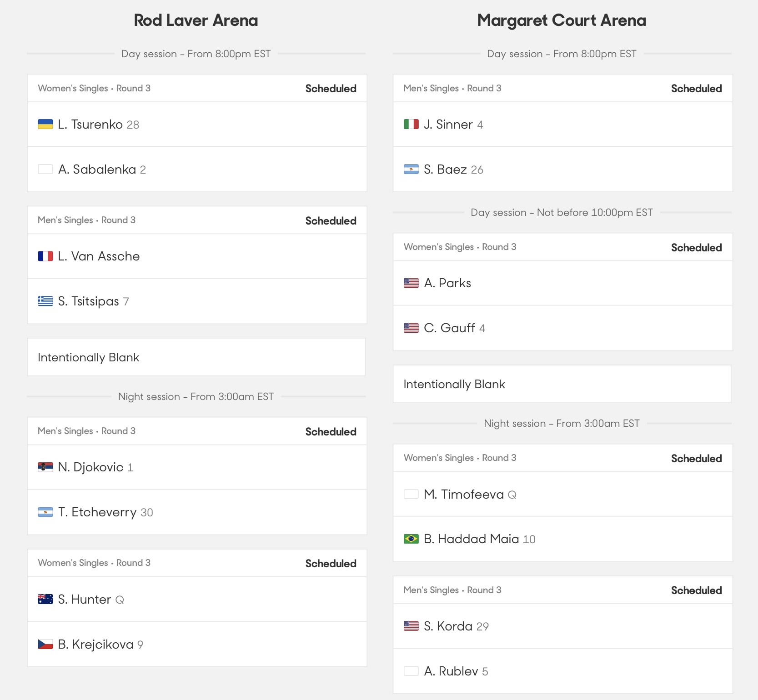Click the France flag beside L. Van Assche

coord(45,256)
